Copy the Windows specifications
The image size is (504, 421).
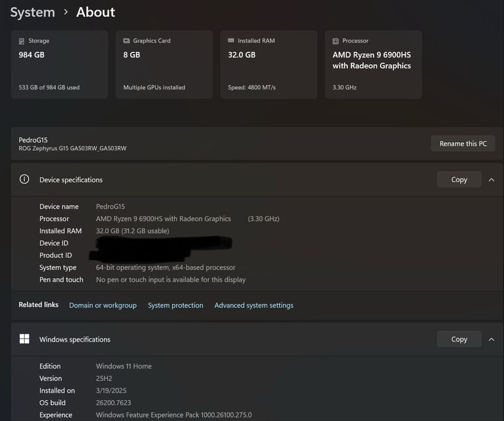pyautogui.click(x=459, y=339)
